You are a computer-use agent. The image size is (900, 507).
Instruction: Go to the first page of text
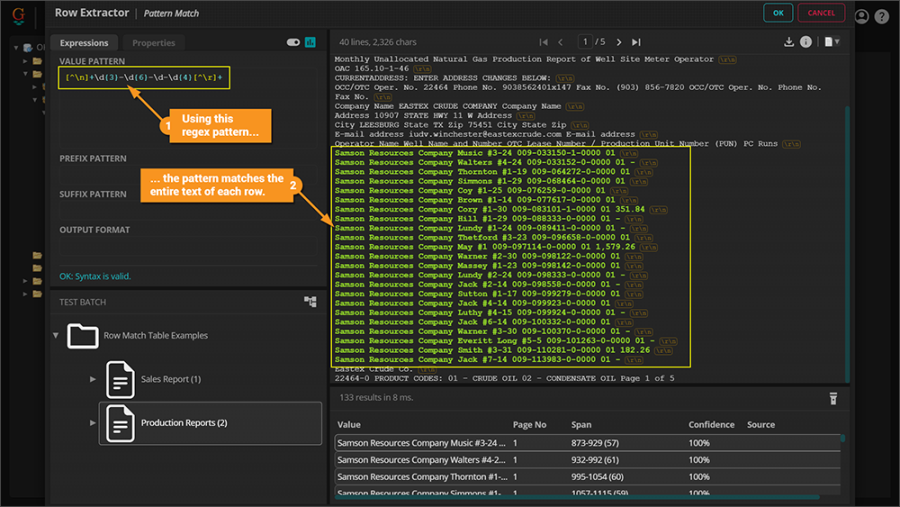[x=544, y=42]
